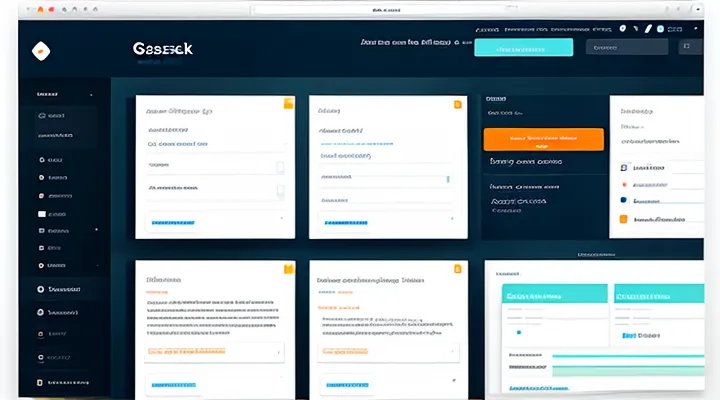720x400 pixels.
Task: Click the orange corner icon on first card
Action: click(289, 103)
